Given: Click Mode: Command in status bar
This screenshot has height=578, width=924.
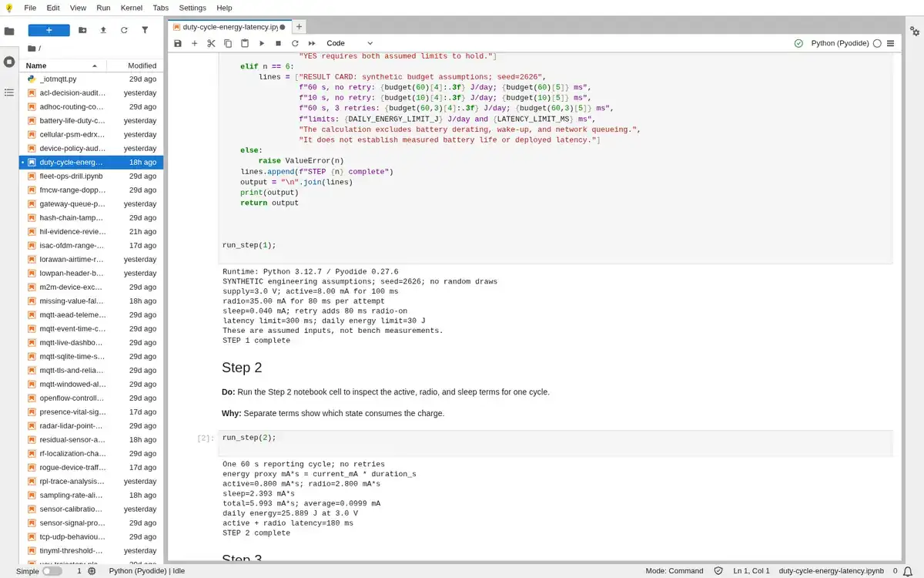Looking at the screenshot, I should tap(674, 571).
